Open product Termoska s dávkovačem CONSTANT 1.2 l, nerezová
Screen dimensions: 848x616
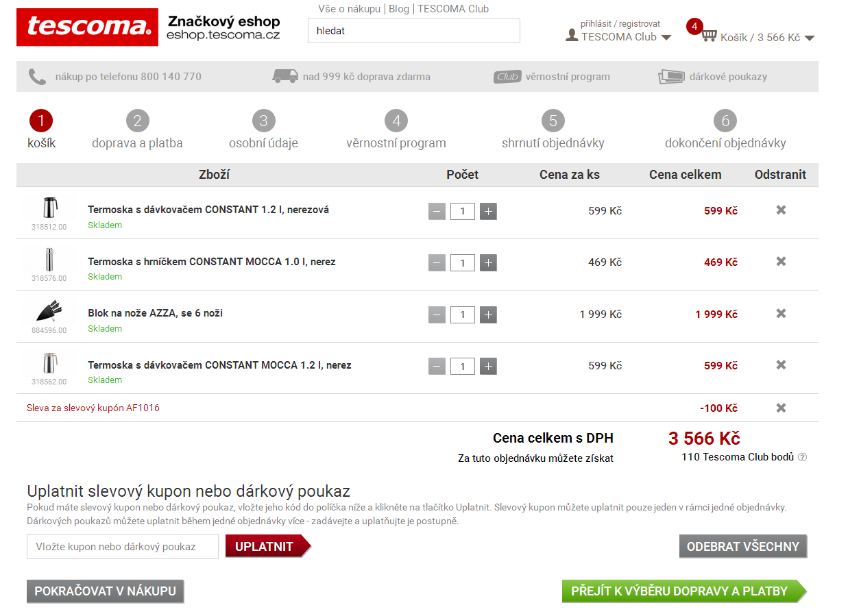(x=208, y=210)
